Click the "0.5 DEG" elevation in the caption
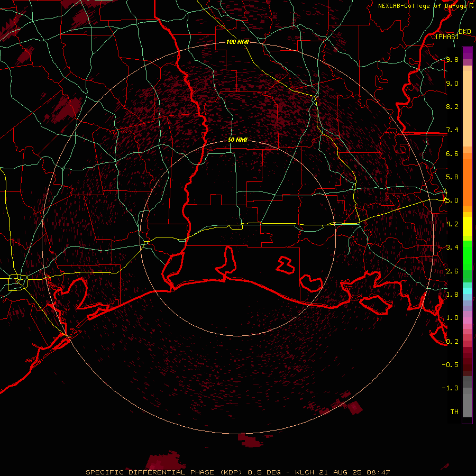This screenshot has height=476, width=476. point(264,472)
